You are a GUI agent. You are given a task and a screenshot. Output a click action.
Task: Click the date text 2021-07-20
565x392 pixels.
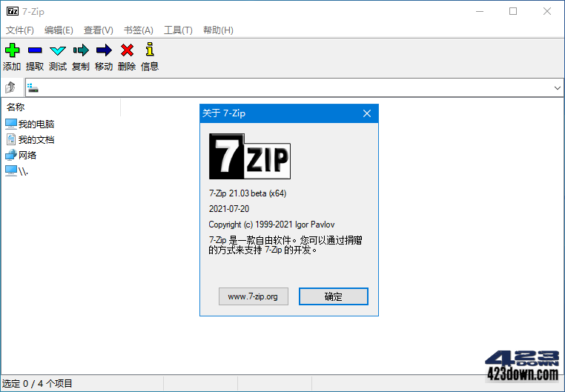coord(229,209)
